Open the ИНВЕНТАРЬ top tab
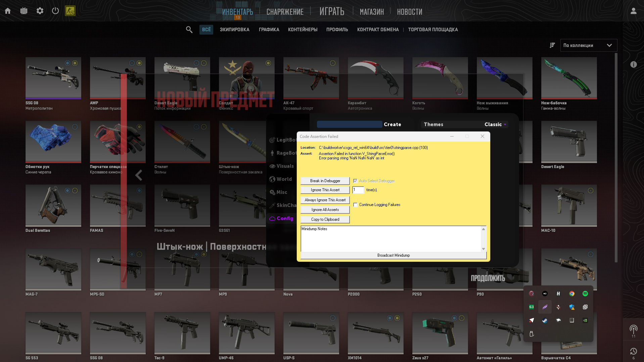This screenshot has width=644, height=362. tap(237, 12)
